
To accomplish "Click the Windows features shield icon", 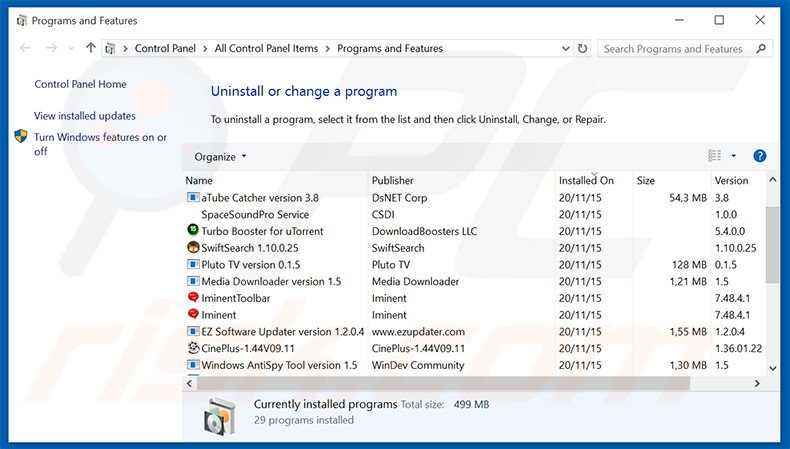I will pyautogui.click(x=21, y=136).
